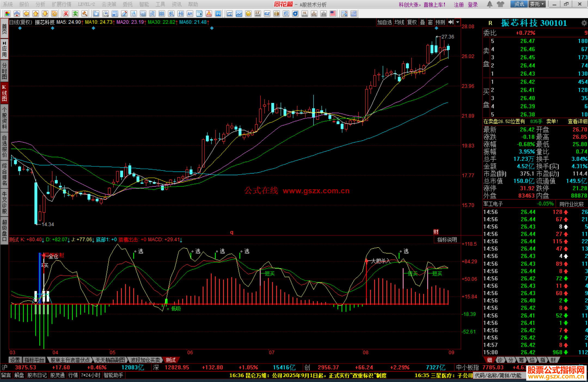Image resolution: width=588 pixels, height=382 pixels.
Task: Toggle the 均线 moving average display
Action: tap(399, 22)
